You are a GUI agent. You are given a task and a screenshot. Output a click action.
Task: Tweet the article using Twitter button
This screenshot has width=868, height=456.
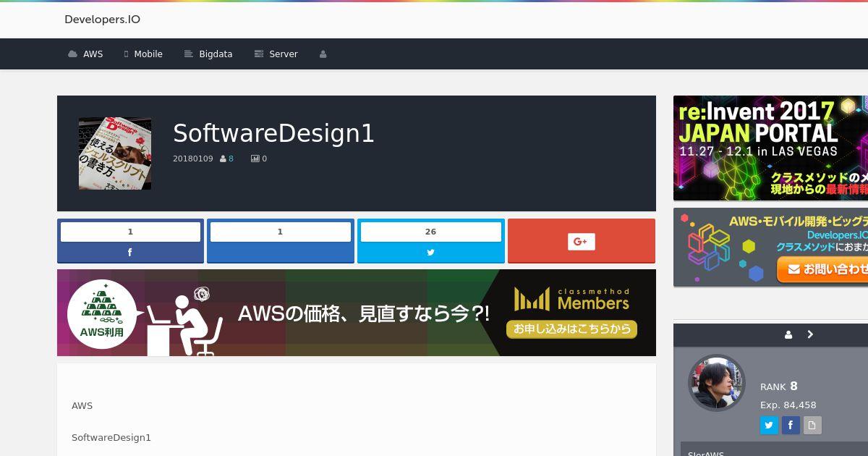click(x=430, y=253)
